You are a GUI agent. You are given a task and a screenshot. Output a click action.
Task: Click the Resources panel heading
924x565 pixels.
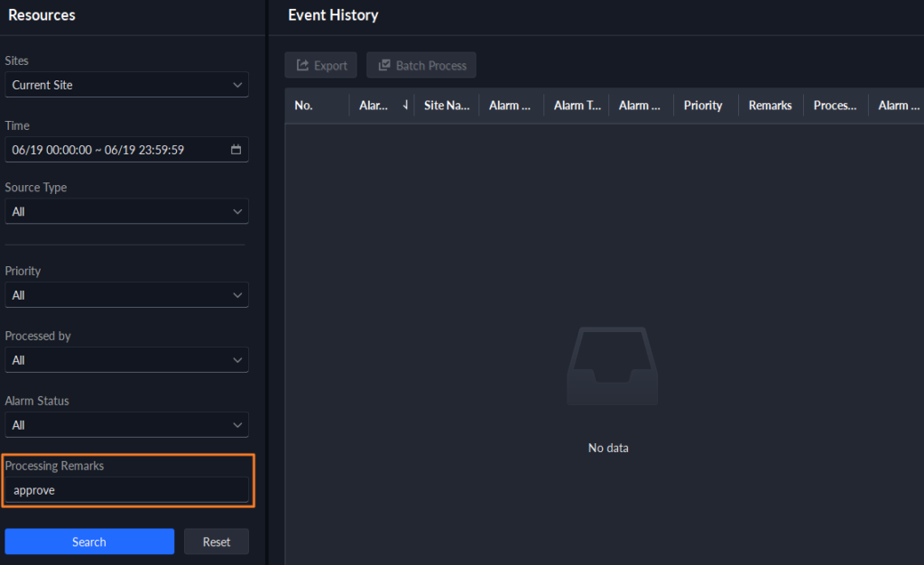pos(42,15)
